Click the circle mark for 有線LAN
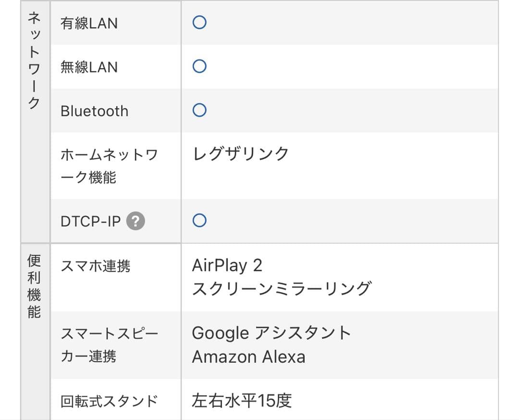Viewport: 519px width, 420px height. [x=199, y=23]
